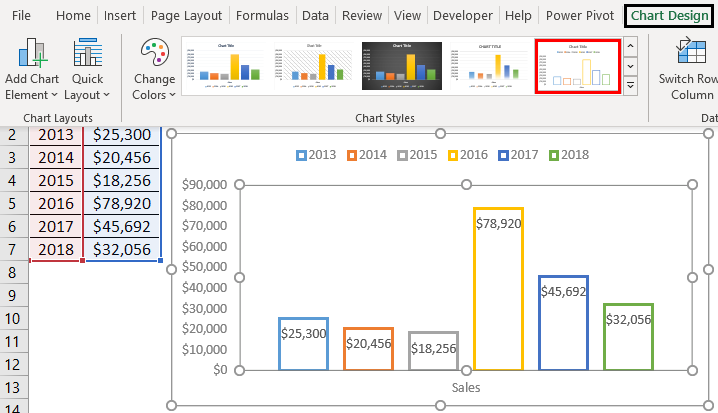Select the 2015 legend entry
718x413 pixels.
click(x=417, y=155)
